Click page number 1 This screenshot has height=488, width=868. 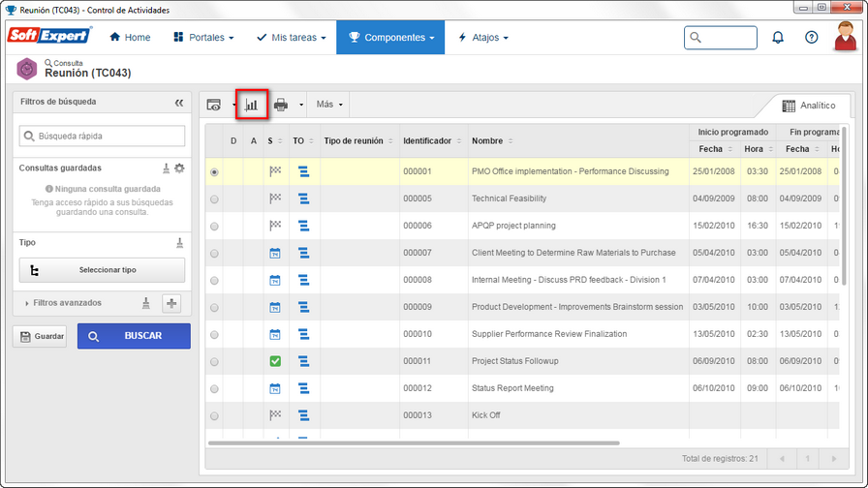pos(808,459)
